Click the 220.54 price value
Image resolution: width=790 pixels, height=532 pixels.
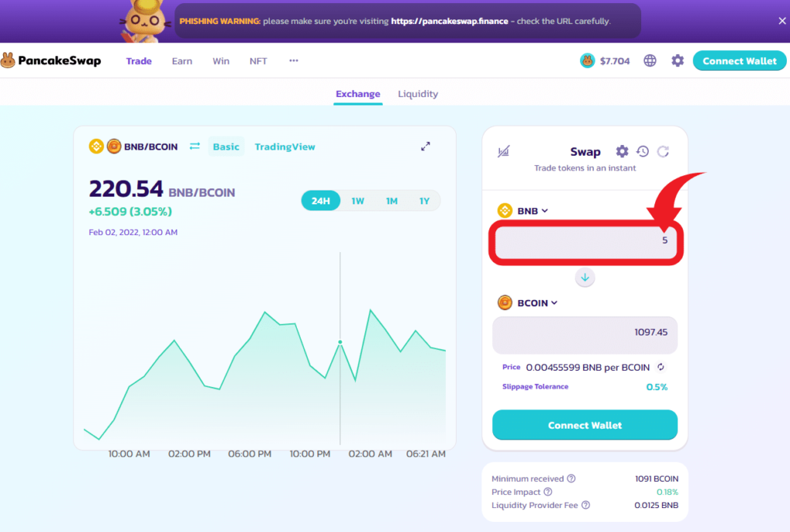click(126, 189)
